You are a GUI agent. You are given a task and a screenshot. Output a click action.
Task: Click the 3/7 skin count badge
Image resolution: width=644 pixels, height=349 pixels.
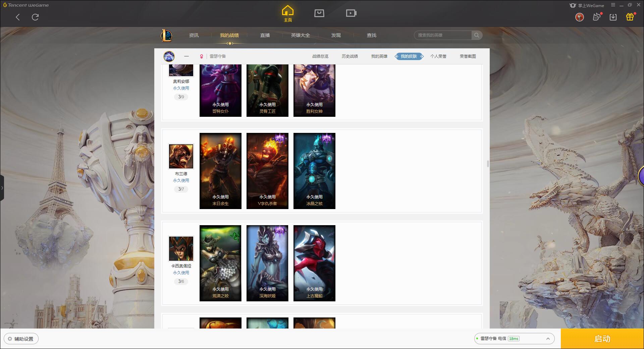(x=181, y=189)
